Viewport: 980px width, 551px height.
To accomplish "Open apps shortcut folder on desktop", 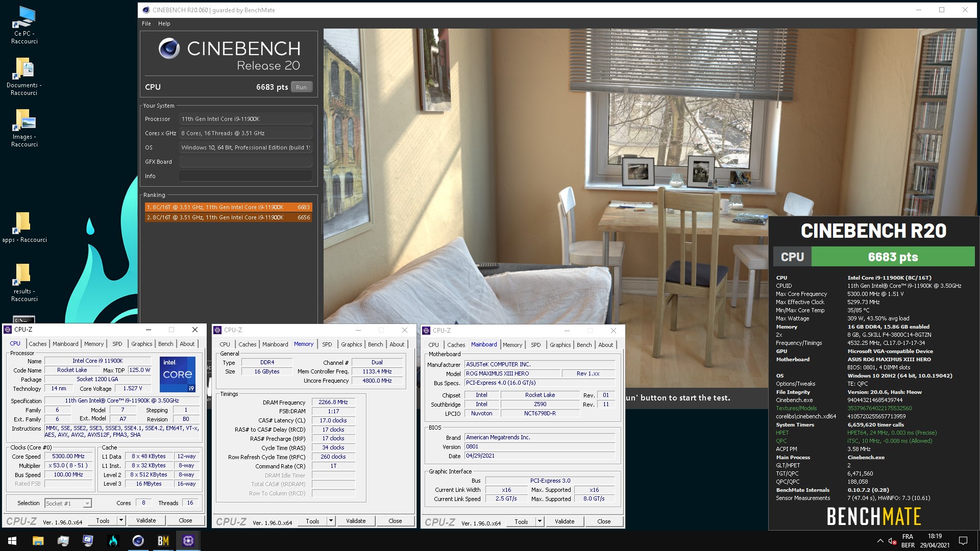I will click(x=24, y=227).
